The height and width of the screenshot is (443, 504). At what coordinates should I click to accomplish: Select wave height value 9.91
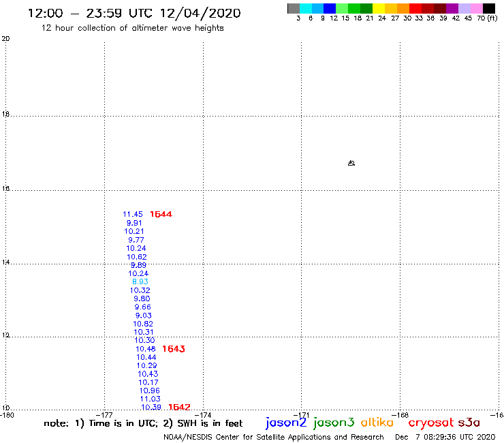[x=134, y=223]
